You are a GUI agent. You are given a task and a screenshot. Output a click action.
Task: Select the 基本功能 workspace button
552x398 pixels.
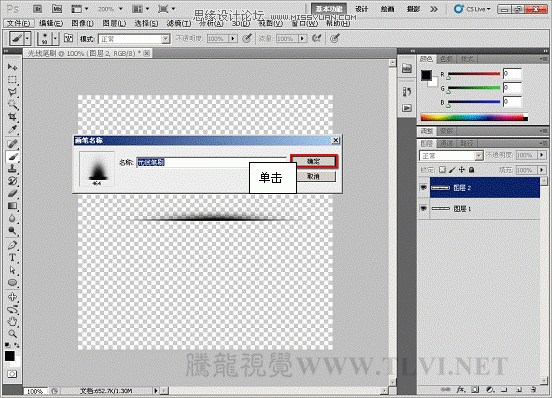pos(329,9)
